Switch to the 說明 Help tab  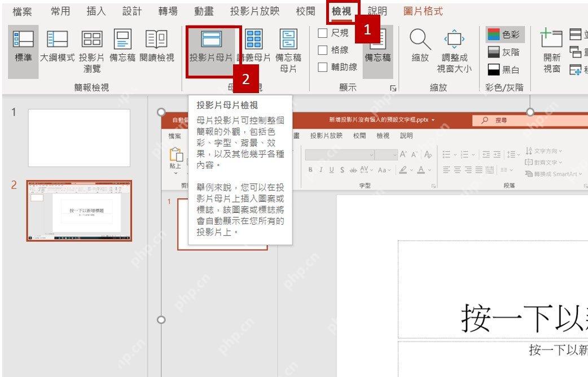click(378, 12)
